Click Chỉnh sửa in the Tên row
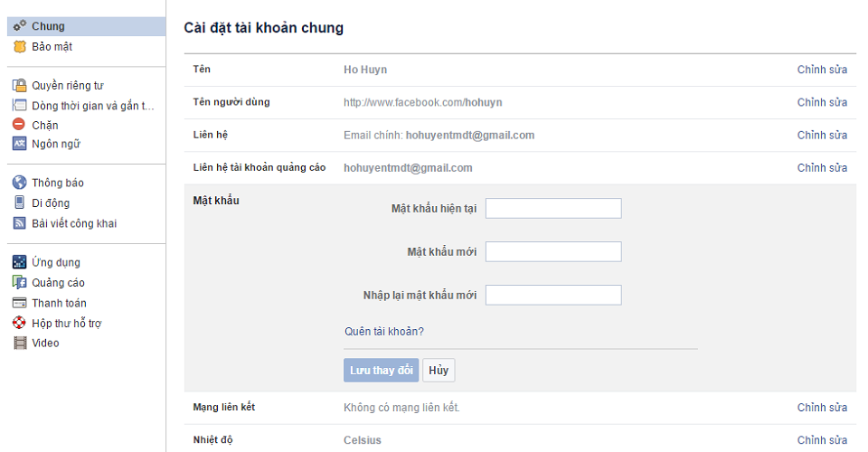Image resolution: width=868 pixels, height=452 pixels. (822, 69)
